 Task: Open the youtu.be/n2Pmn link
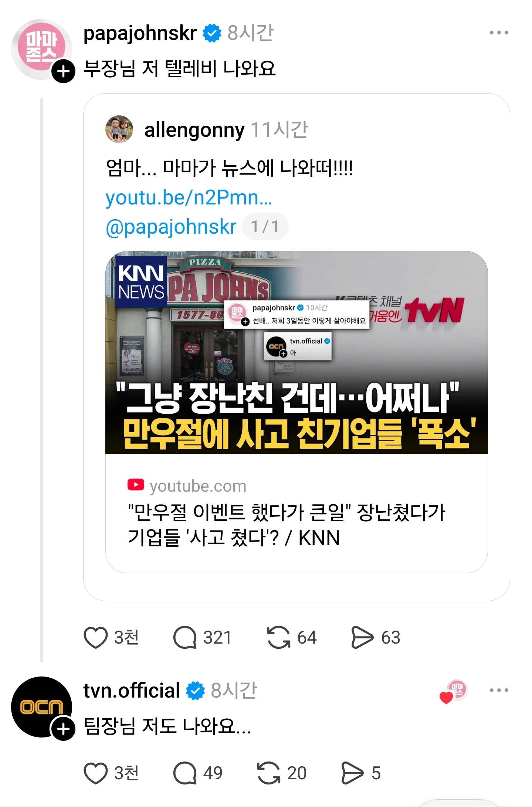pos(189,197)
